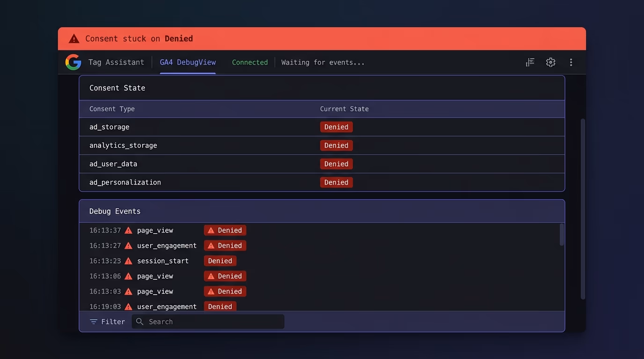The height and width of the screenshot is (359, 644).
Task: Open the vertical three-dot menu
Action: click(571, 62)
